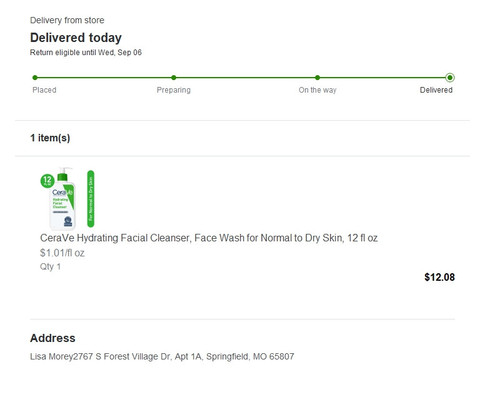The image size is (500, 404).
Task: Click the Placed progress dot
Action: [35, 78]
